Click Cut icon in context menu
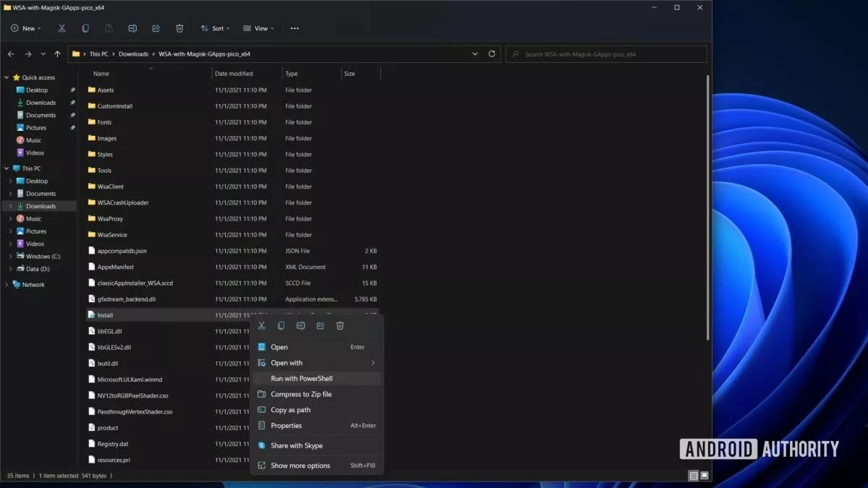Screen dimensions: 868x488 point(262,326)
